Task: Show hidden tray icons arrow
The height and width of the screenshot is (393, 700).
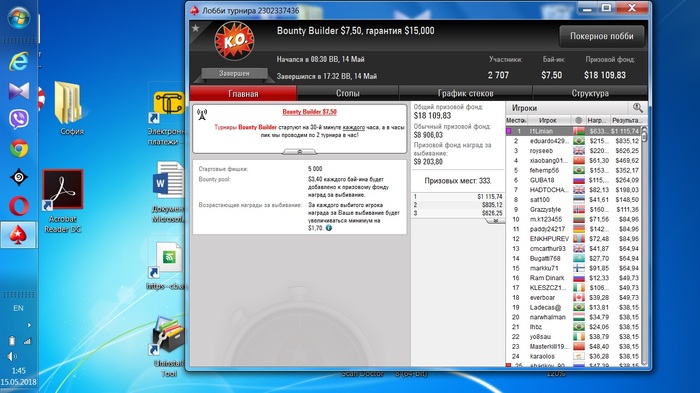Action: click(29, 325)
